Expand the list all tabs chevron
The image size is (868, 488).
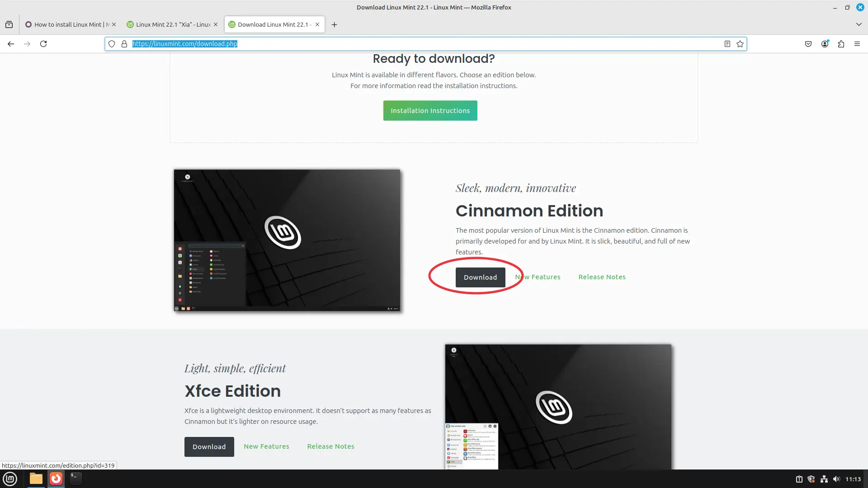(859, 24)
